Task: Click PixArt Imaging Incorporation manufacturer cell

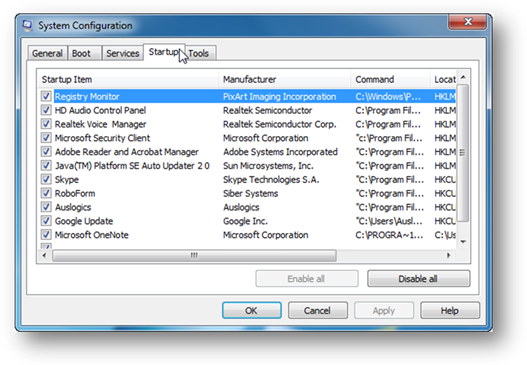Action: click(279, 96)
